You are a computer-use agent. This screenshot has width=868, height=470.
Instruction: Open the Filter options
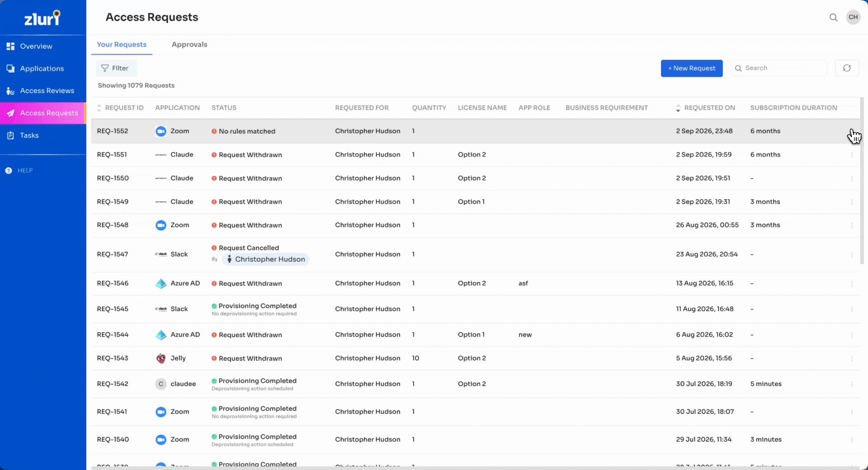click(x=116, y=68)
